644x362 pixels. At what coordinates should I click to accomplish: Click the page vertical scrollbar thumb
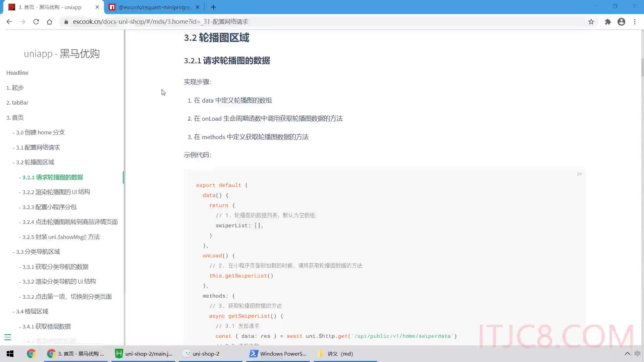coord(642,67)
